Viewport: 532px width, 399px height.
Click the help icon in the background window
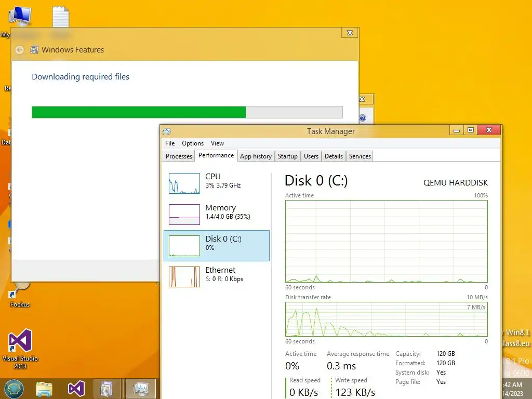coord(363,118)
